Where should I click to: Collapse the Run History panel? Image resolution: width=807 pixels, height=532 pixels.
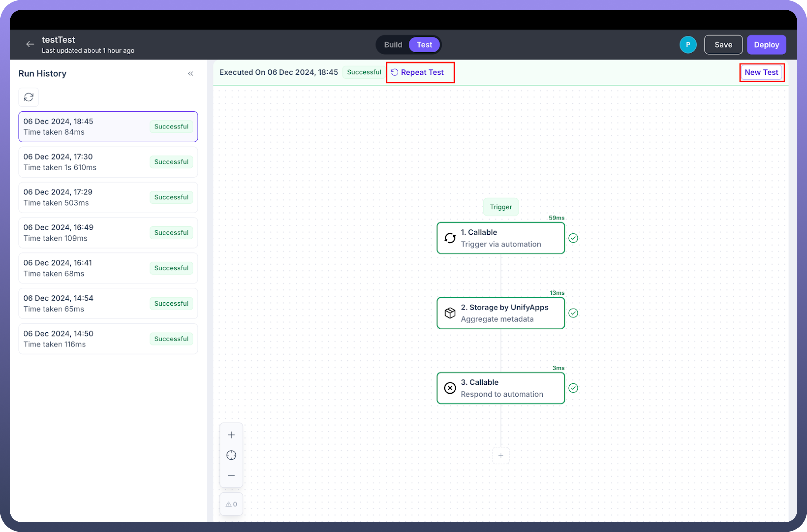(191, 74)
